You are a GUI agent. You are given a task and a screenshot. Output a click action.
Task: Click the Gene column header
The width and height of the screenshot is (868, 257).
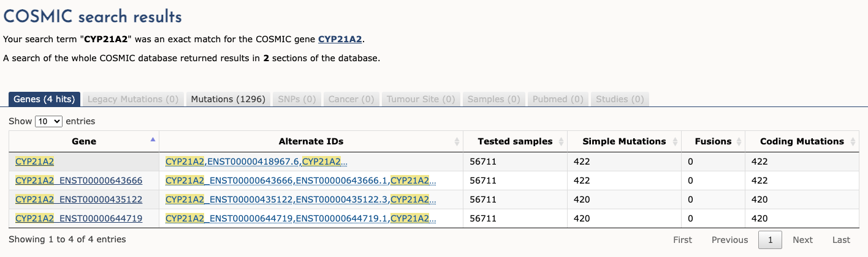click(84, 141)
